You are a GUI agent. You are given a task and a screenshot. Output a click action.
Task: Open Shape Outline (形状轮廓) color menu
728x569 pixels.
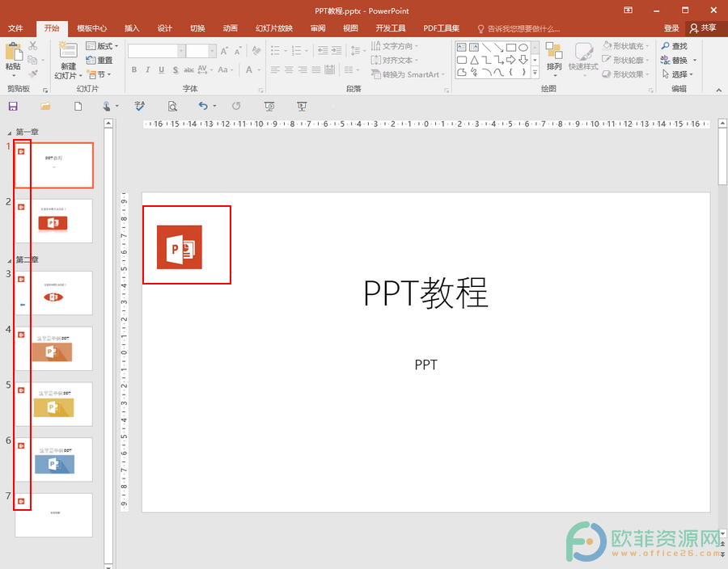click(626, 61)
